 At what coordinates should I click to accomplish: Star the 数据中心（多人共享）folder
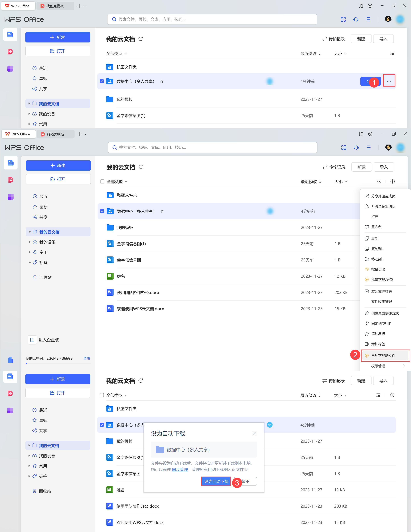(x=162, y=81)
